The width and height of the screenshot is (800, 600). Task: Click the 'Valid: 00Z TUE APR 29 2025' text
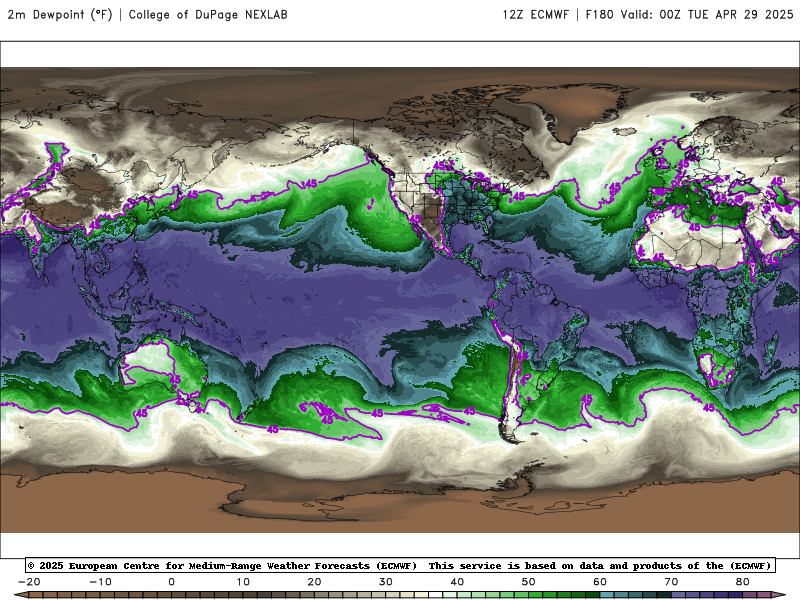[x=707, y=15]
